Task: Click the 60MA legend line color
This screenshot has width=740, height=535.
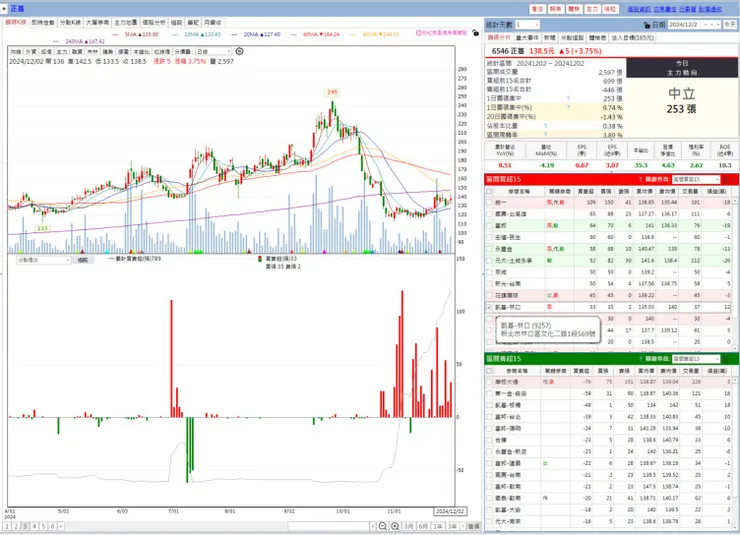Action: point(294,34)
